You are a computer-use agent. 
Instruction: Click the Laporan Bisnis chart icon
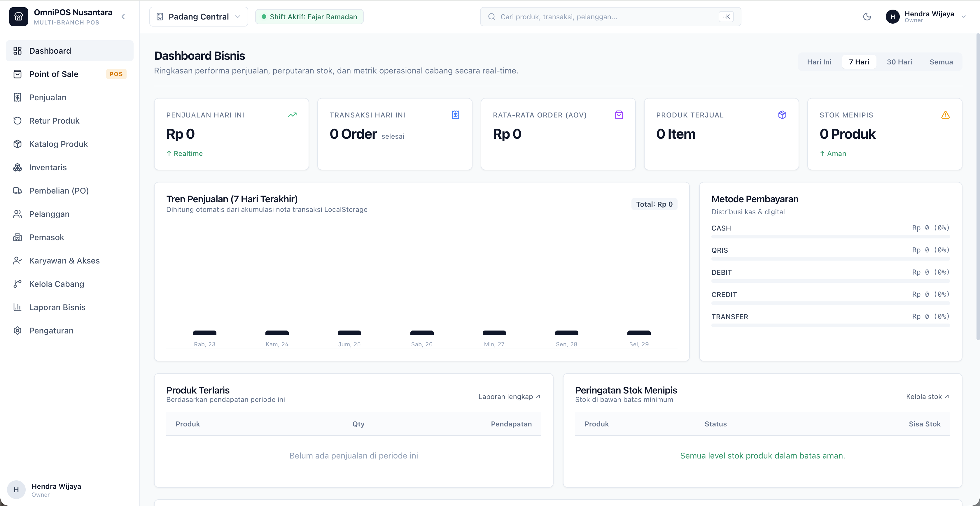17,307
